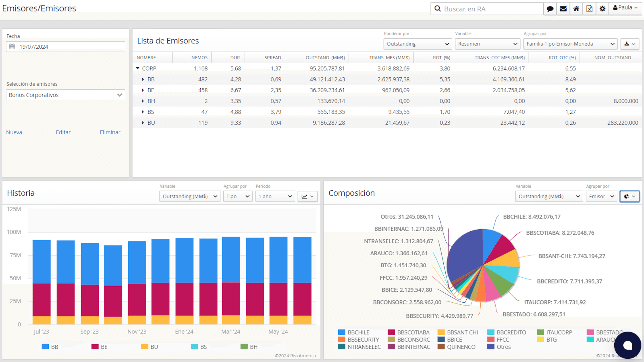This screenshot has width=644, height=362.
Task: Click the line chart type button in Historia
Action: coord(307,196)
